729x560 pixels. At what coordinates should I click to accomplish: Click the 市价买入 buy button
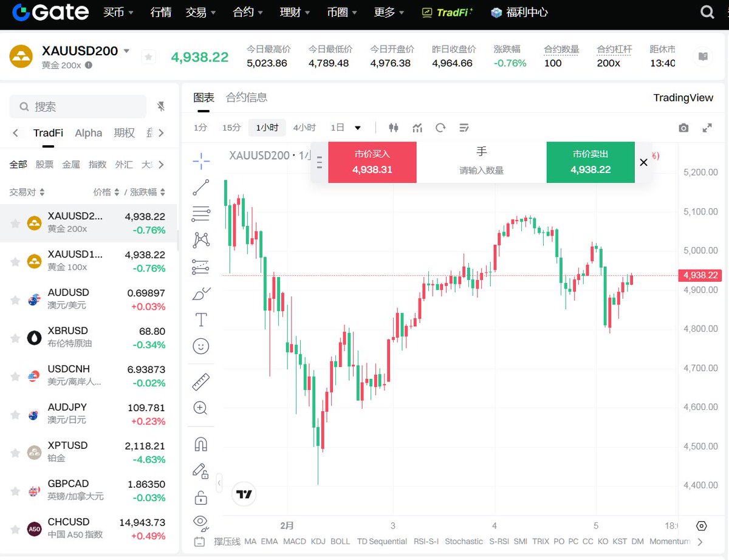click(372, 162)
